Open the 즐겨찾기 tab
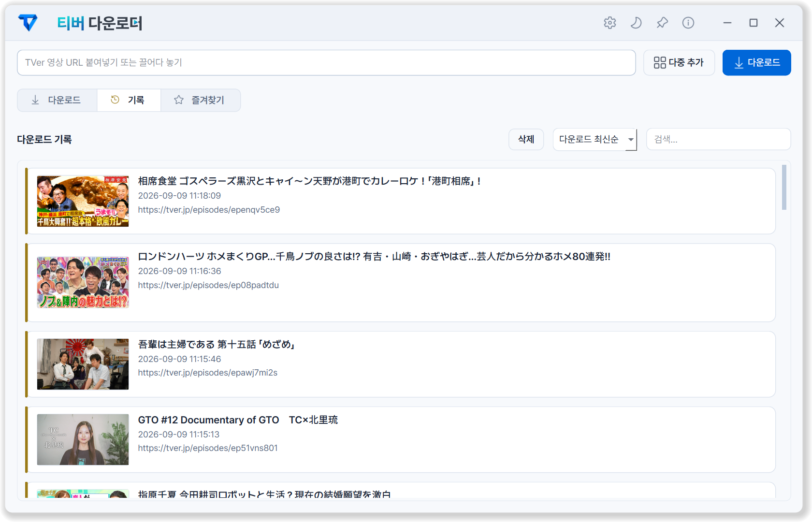This screenshot has height=522, width=812. (x=200, y=100)
